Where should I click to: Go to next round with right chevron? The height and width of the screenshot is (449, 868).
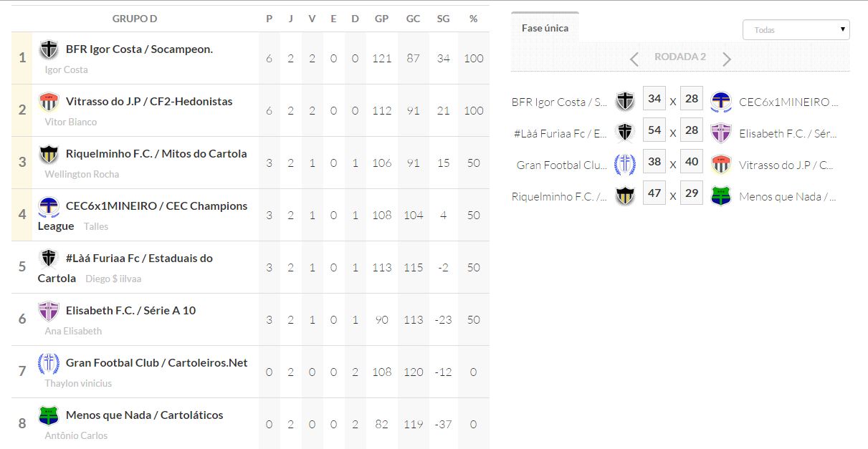pos(727,59)
